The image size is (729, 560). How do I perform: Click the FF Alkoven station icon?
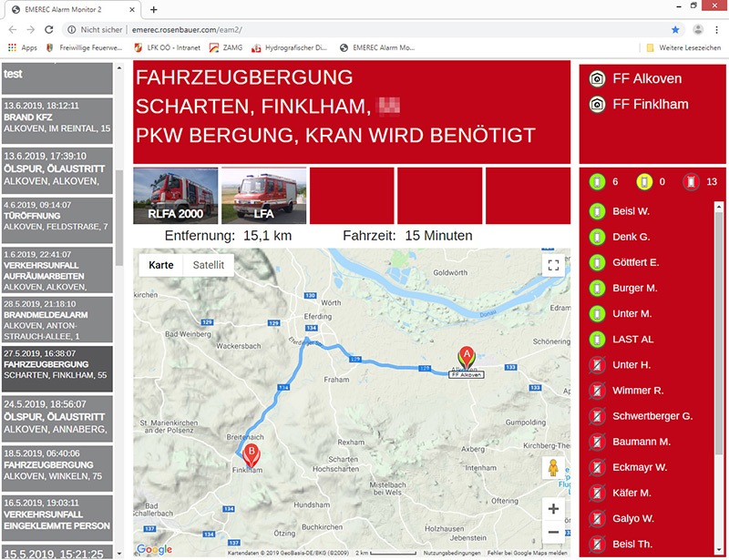[597, 78]
